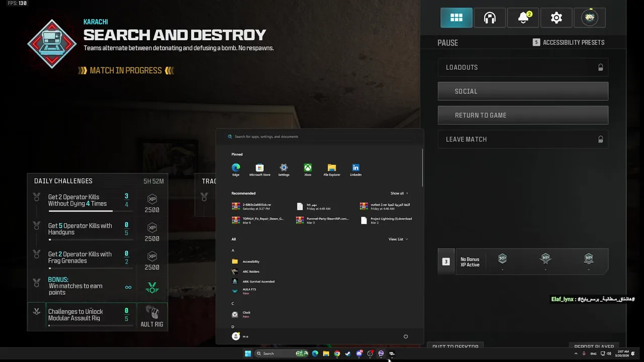The image size is (644, 362).
Task: Click Show all recommended items
Action: (x=399, y=193)
